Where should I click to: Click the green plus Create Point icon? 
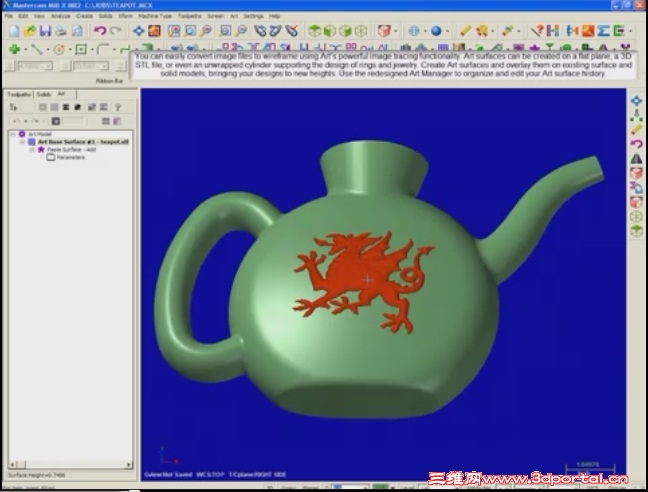[x=14, y=49]
